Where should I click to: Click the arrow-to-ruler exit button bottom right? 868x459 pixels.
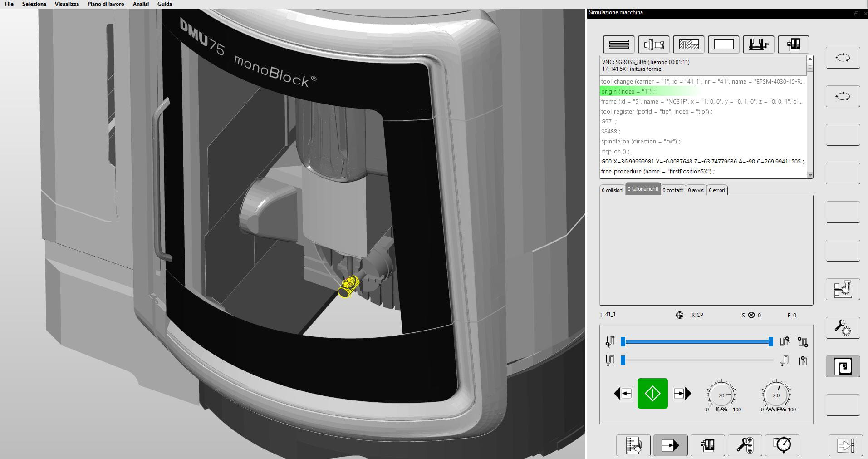coord(846,445)
